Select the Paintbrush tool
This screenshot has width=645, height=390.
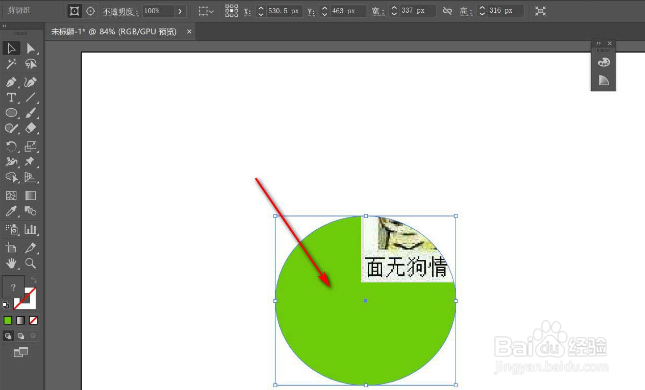click(30, 113)
